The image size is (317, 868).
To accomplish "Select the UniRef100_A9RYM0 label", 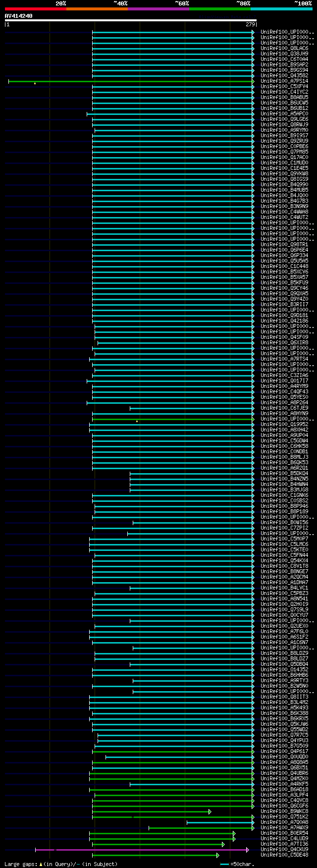I will pyautogui.click(x=284, y=130).
